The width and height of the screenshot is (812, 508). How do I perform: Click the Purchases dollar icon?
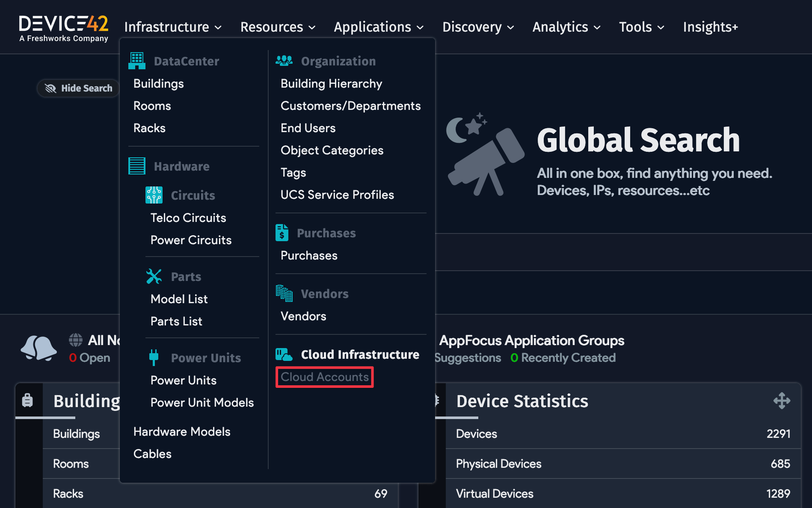coord(282,233)
